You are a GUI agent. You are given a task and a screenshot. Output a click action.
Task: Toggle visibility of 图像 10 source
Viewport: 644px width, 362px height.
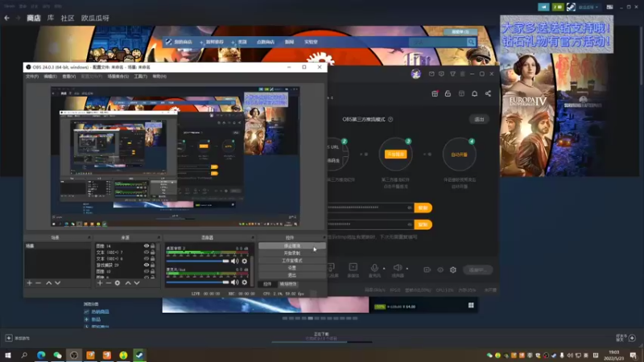(147, 271)
